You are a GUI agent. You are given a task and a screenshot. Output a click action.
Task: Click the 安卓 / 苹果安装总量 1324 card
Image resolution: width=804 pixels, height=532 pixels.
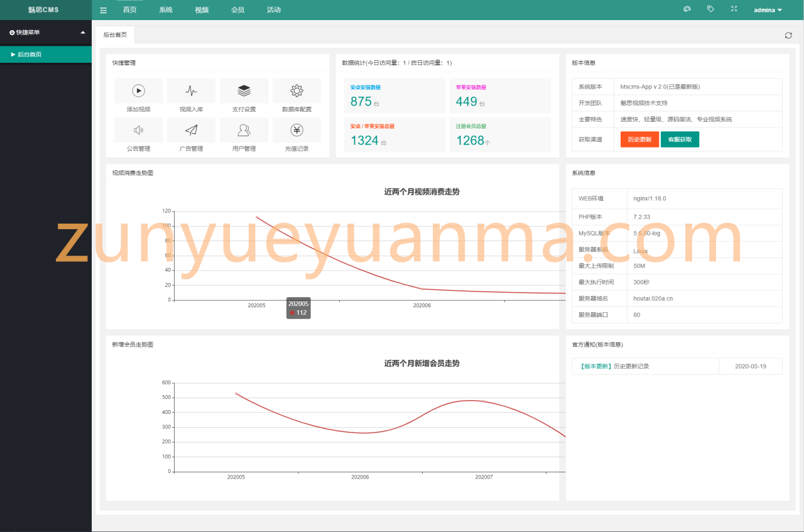[394, 134]
